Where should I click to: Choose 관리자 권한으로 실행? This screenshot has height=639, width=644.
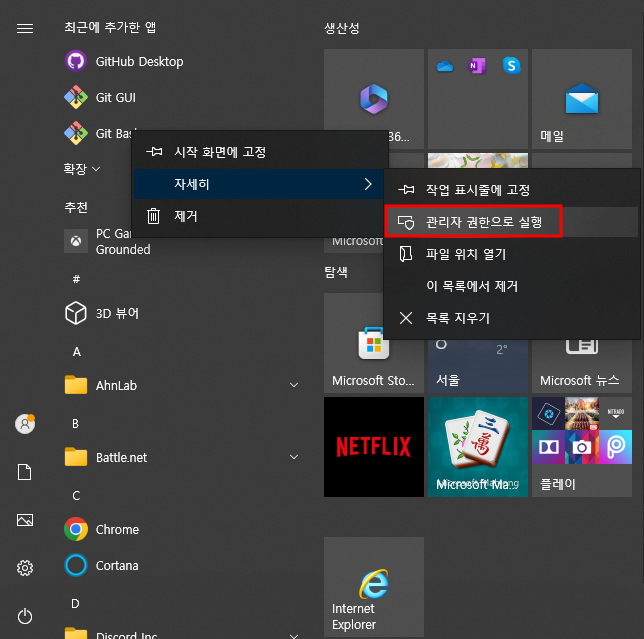(x=512, y=222)
